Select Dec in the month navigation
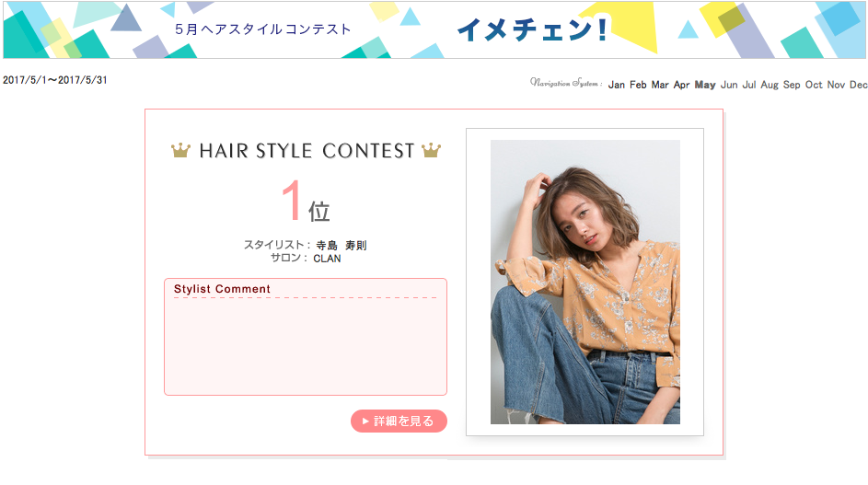Image resolution: width=868 pixels, height=485 pixels. coord(858,85)
